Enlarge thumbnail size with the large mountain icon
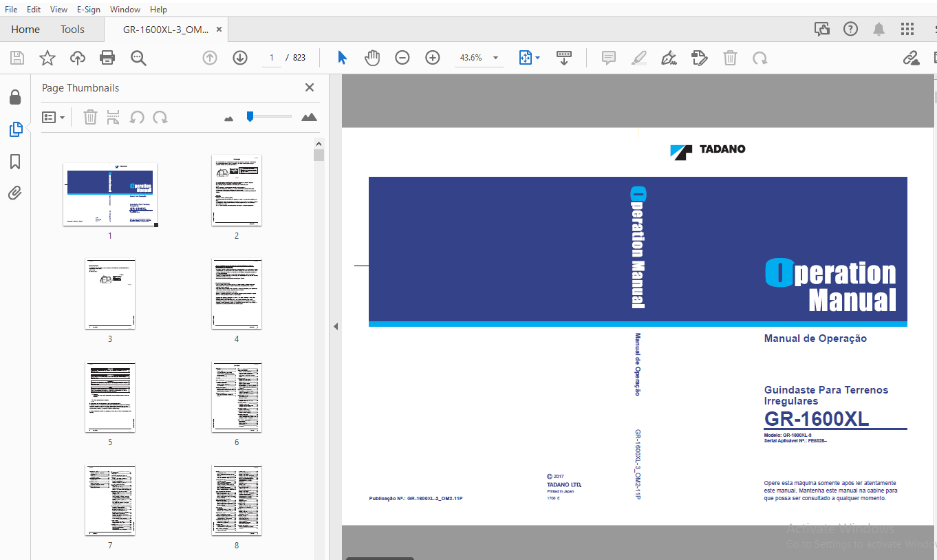This screenshot has height=560, width=937. (310, 117)
